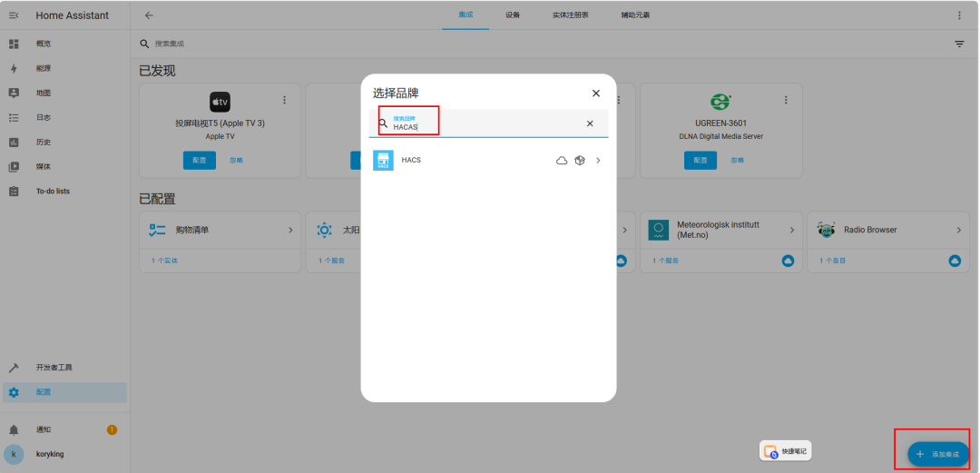
Task: Open the 媒体 media page
Action: point(65,166)
